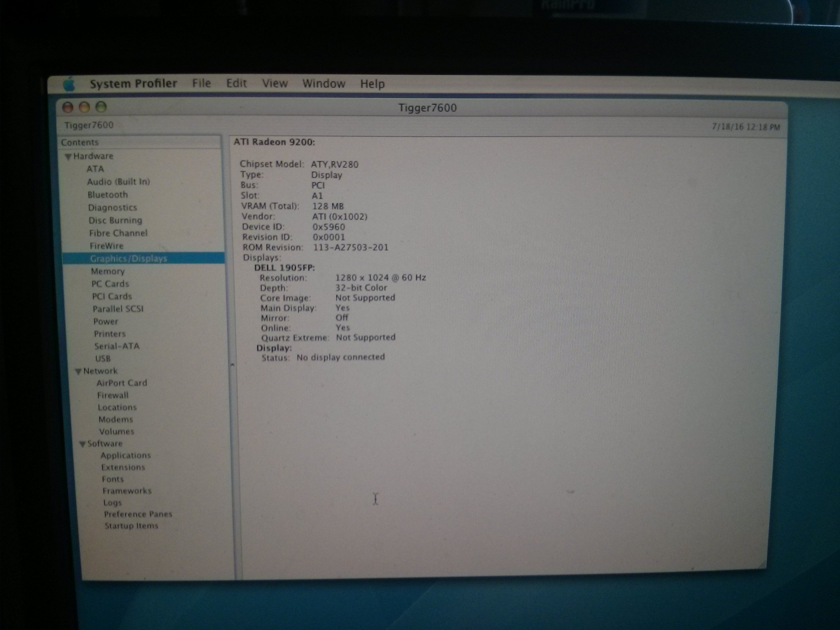
Task: Click the 113-A27503-201 ROM revision value
Action: 351,248
